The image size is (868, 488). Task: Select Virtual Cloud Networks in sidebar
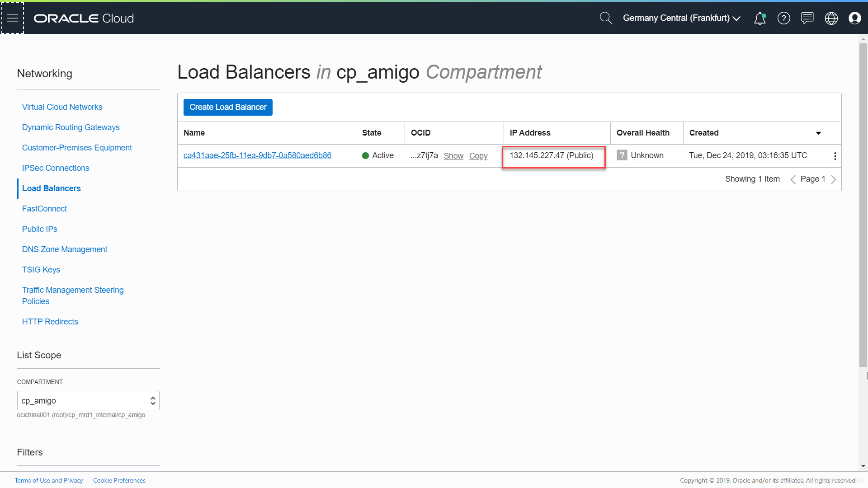click(62, 107)
